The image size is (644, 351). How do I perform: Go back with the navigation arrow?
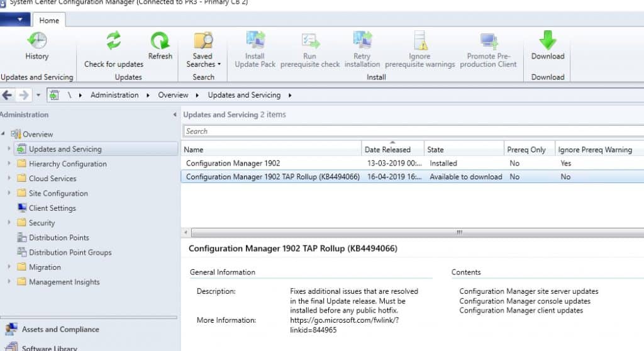point(7,96)
